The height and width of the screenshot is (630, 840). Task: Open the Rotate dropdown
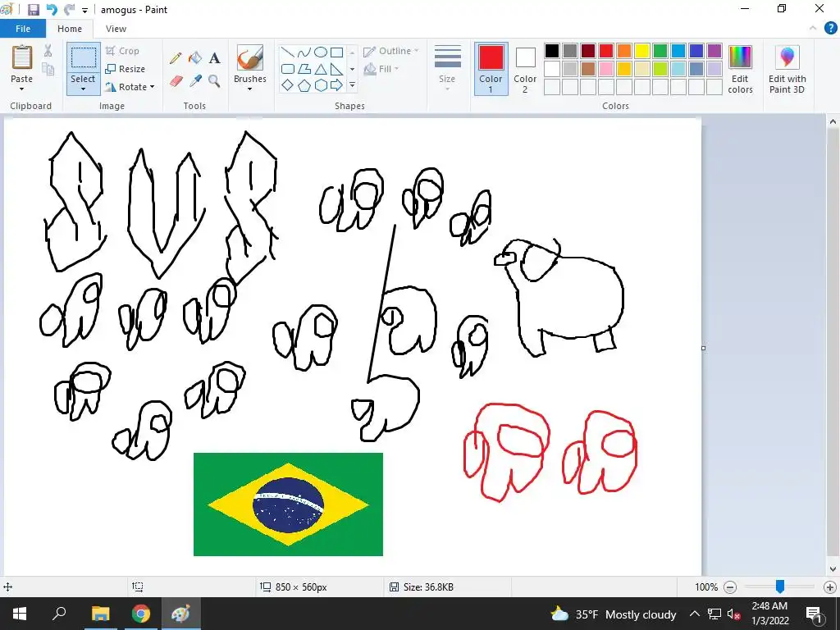pyautogui.click(x=130, y=87)
